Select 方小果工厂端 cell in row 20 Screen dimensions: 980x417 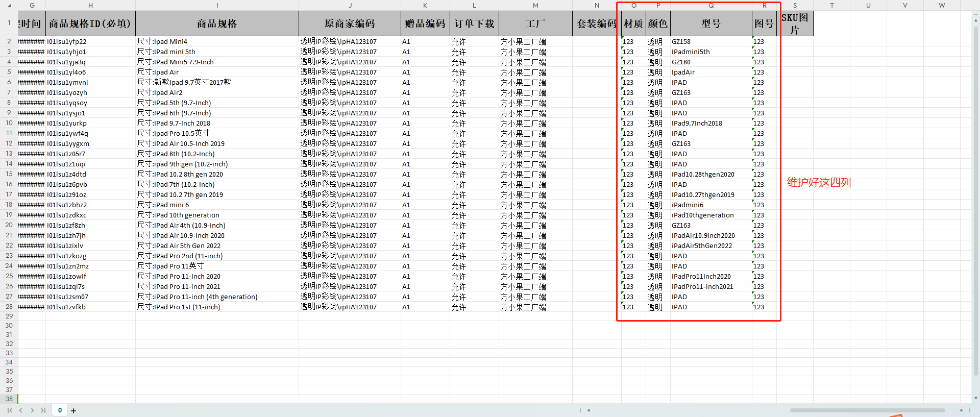tap(535, 225)
